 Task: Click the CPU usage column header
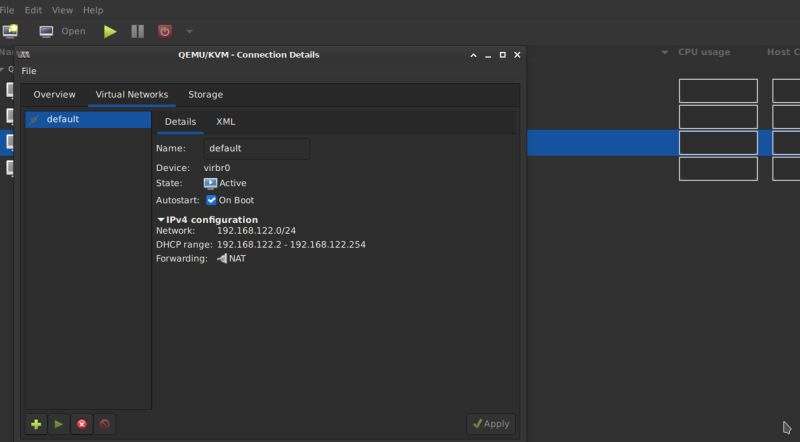point(704,52)
